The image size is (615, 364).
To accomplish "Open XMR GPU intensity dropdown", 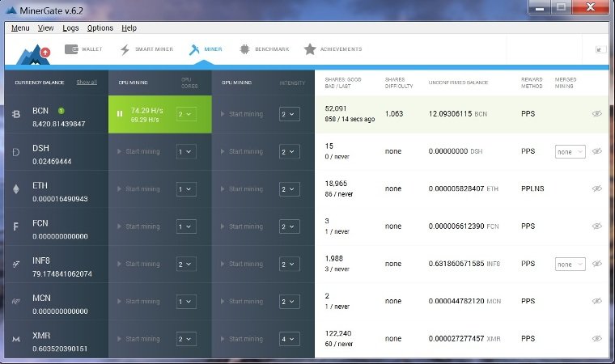I will click(x=289, y=339).
